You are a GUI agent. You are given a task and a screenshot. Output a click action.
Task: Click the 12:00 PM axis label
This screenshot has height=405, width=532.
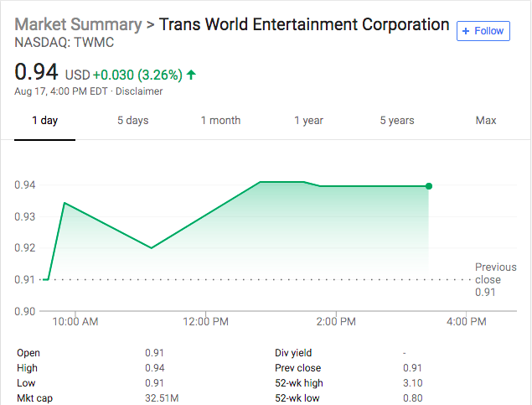pos(205,321)
